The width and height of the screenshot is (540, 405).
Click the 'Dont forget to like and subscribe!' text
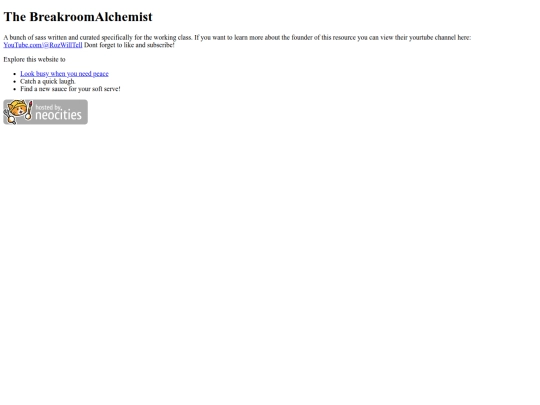(x=129, y=45)
